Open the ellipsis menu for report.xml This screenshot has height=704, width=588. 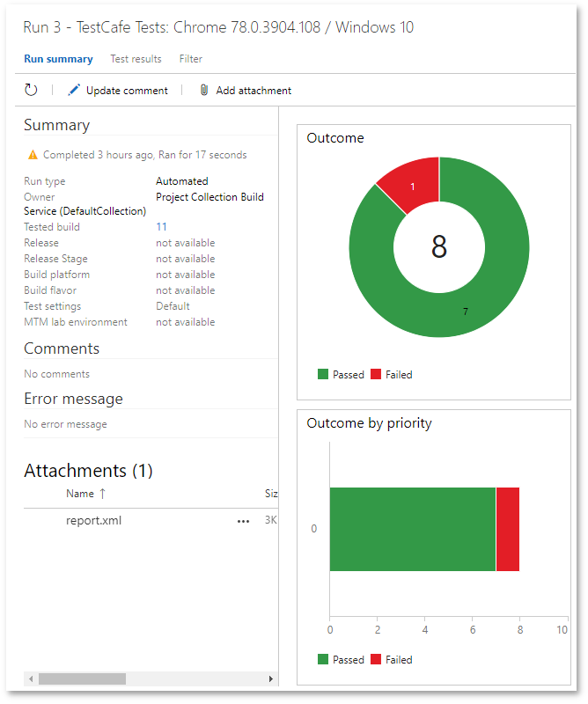[x=243, y=521]
